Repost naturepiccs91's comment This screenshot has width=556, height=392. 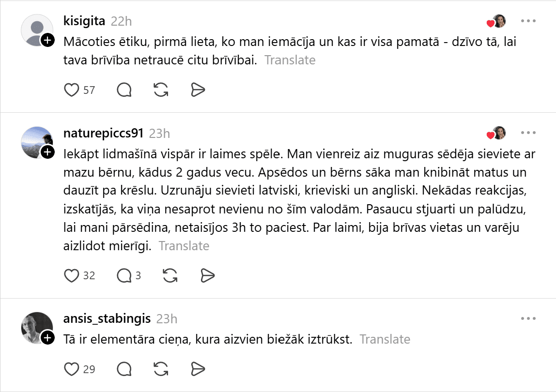tap(170, 276)
